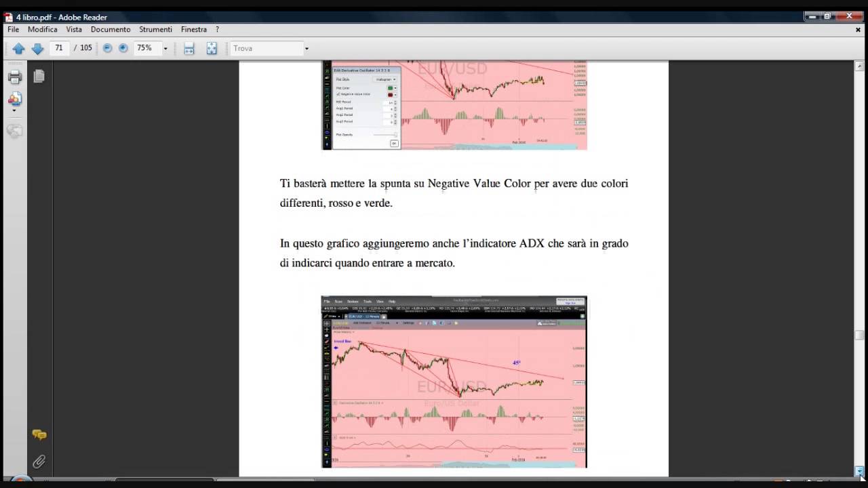Click the text 'differenti, rosso e verde.'
This screenshot has height=488, width=868.
(x=336, y=203)
